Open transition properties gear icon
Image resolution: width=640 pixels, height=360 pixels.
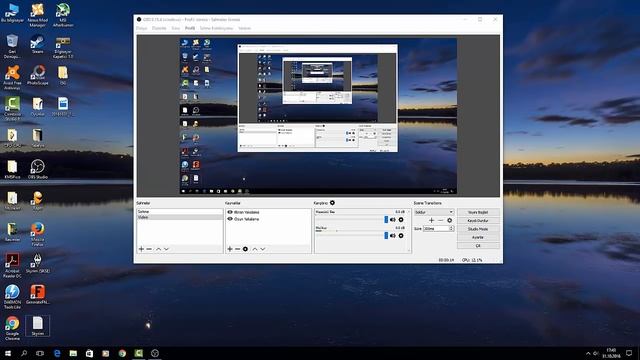pyautogui.click(x=449, y=220)
